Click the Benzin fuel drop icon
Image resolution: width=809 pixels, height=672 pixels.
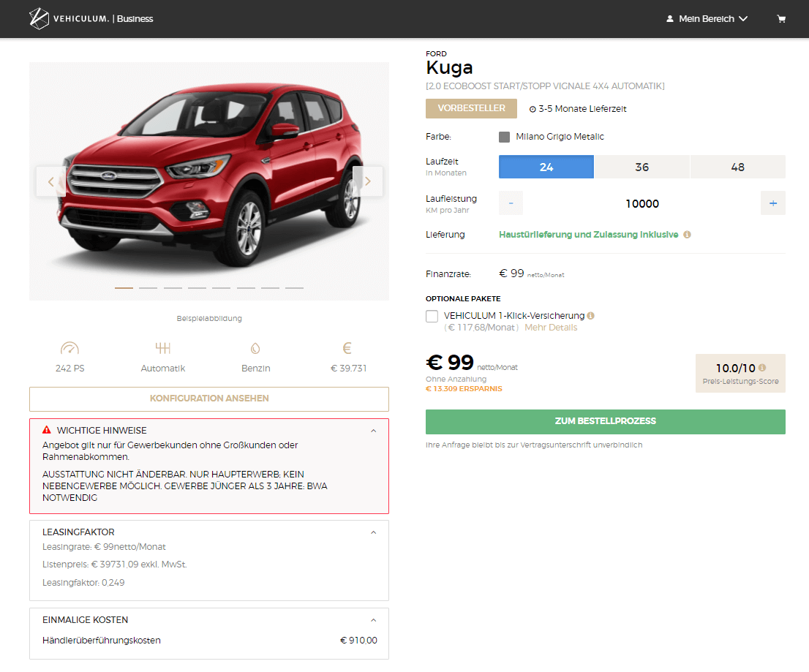click(x=255, y=349)
